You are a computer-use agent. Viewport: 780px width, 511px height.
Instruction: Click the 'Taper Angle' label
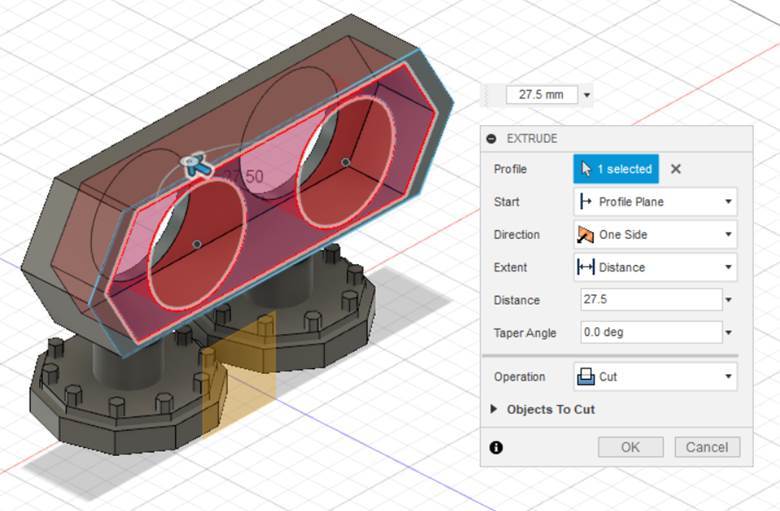click(x=524, y=333)
